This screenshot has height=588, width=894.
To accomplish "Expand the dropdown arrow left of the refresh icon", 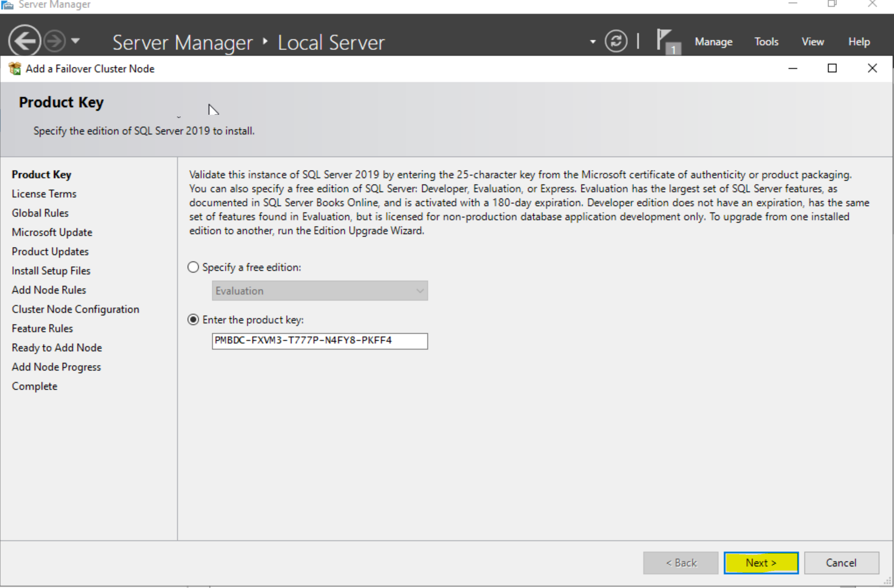I will 593,41.
